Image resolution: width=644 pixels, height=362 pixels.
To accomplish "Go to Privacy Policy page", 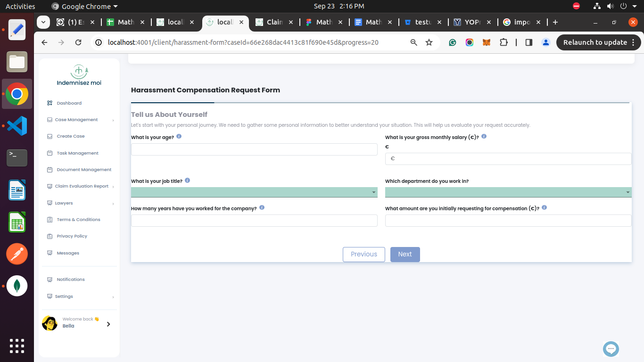I will pos(72,236).
